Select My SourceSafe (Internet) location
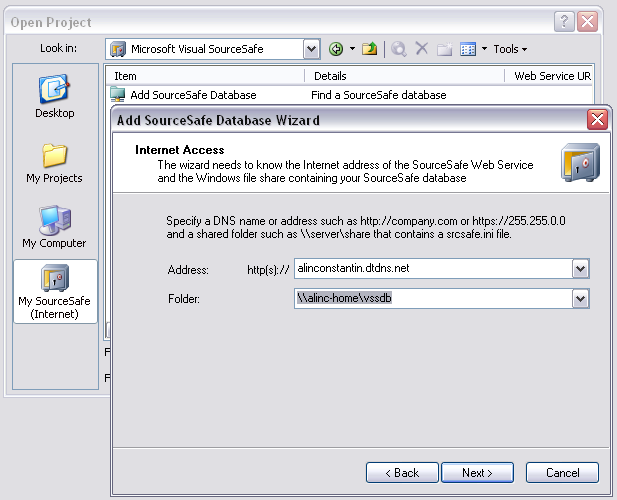This screenshot has width=617, height=500. pos(55,292)
